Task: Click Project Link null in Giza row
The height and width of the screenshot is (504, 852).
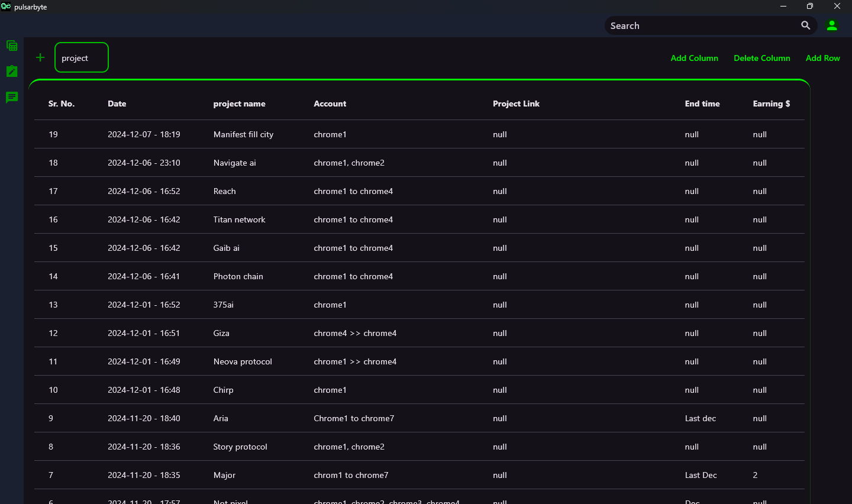Action: click(500, 333)
